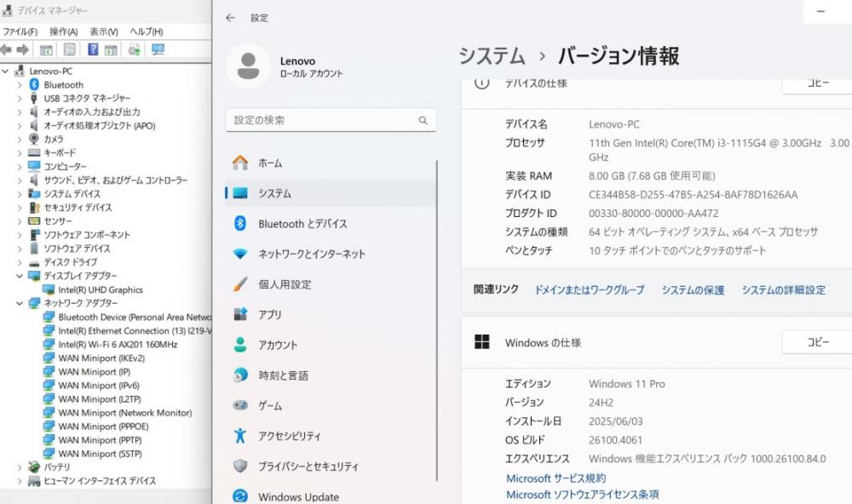
Task: Copy the デバイスの仕様 details
Action: coord(817,83)
